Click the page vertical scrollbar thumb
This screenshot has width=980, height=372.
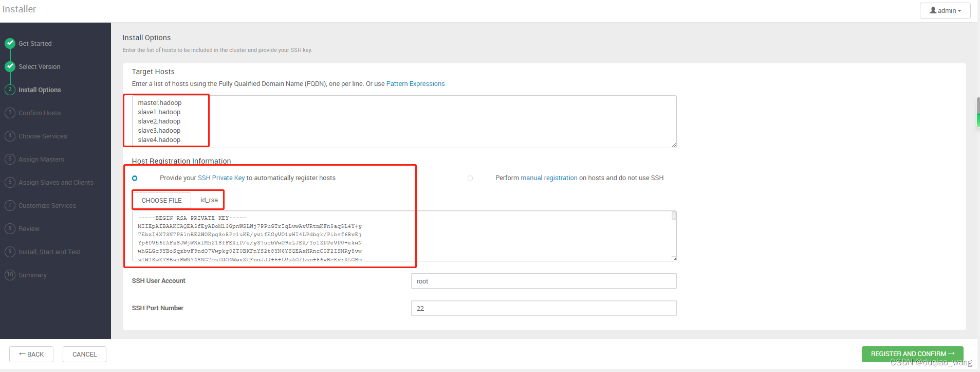click(x=978, y=112)
